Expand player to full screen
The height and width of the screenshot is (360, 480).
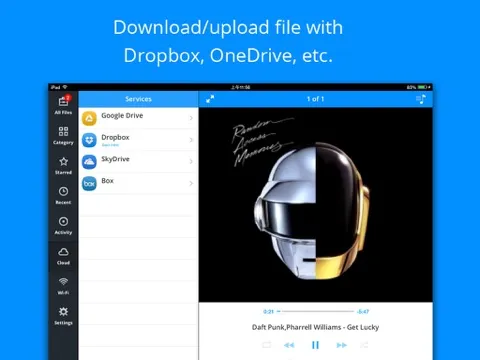point(210,99)
